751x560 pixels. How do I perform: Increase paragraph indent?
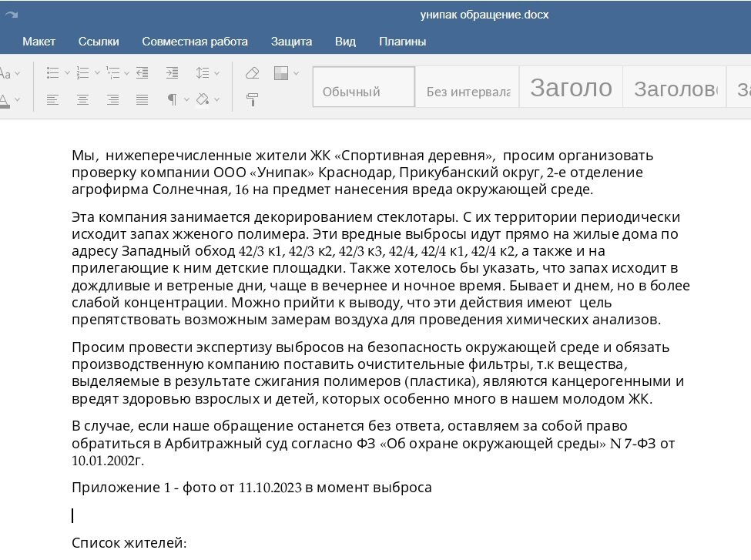tap(172, 73)
